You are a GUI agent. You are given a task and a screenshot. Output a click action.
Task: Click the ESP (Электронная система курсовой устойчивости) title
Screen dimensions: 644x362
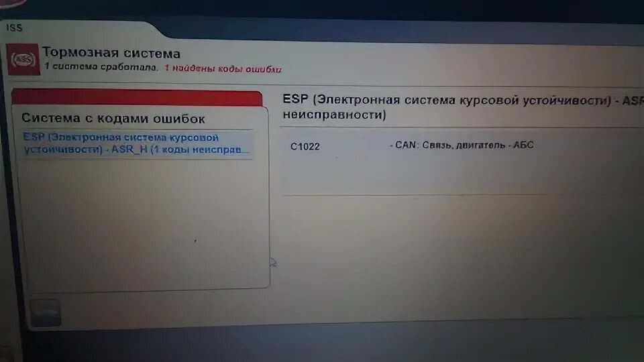[463, 107]
